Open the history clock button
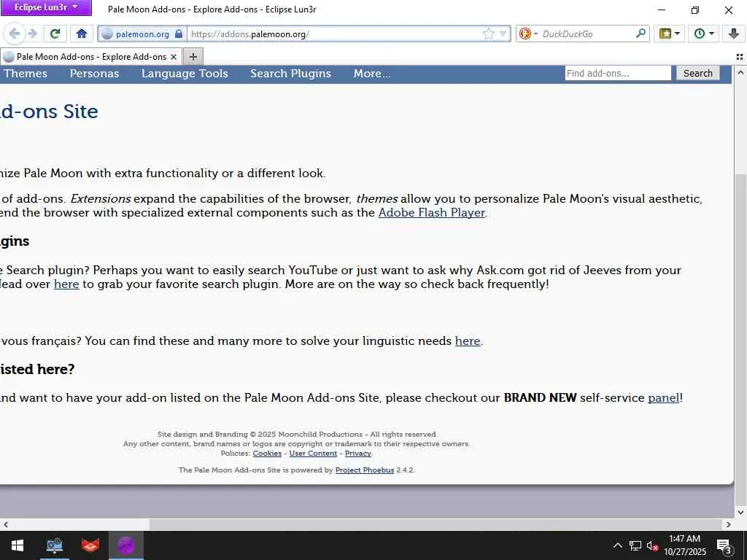Image resolution: width=747 pixels, height=560 pixels. tap(704, 34)
